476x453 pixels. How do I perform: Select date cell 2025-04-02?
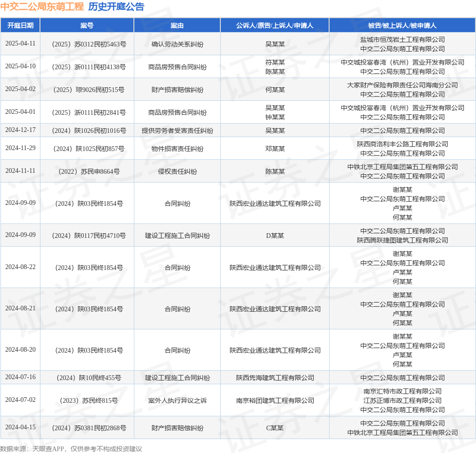(x=20, y=89)
